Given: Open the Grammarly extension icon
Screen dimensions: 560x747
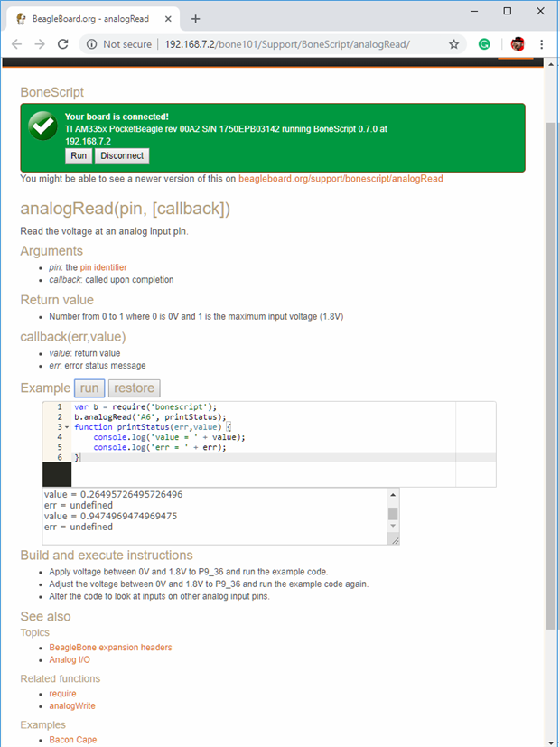Looking at the screenshot, I should coord(484,44).
